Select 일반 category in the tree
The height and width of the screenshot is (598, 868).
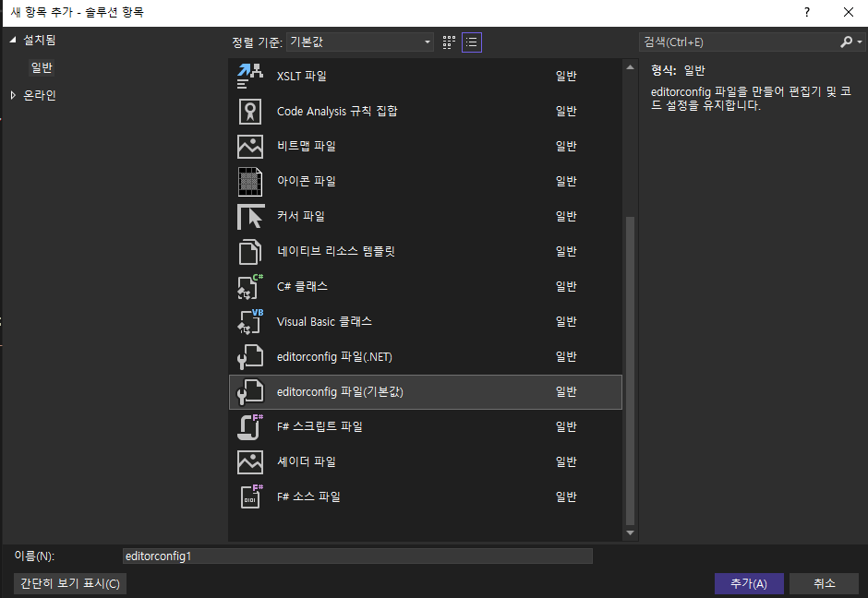click(42, 67)
